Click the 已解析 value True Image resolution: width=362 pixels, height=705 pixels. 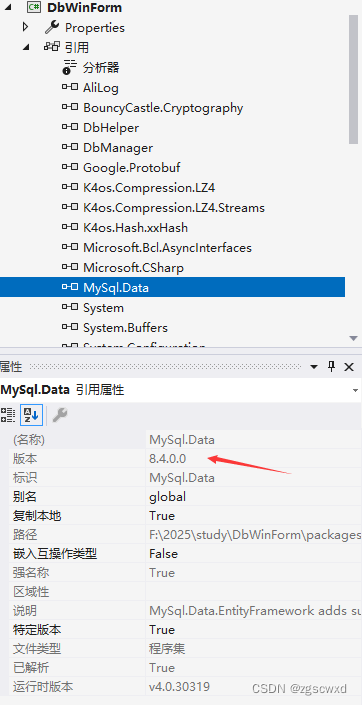pyautogui.click(x=162, y=668)
